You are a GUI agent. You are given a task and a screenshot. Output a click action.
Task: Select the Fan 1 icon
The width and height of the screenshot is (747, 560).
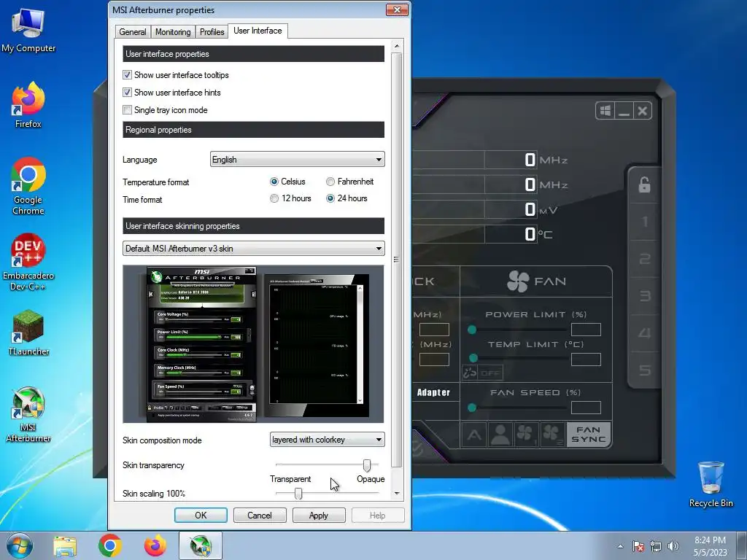pyautogui.click(x=526, y=435)
